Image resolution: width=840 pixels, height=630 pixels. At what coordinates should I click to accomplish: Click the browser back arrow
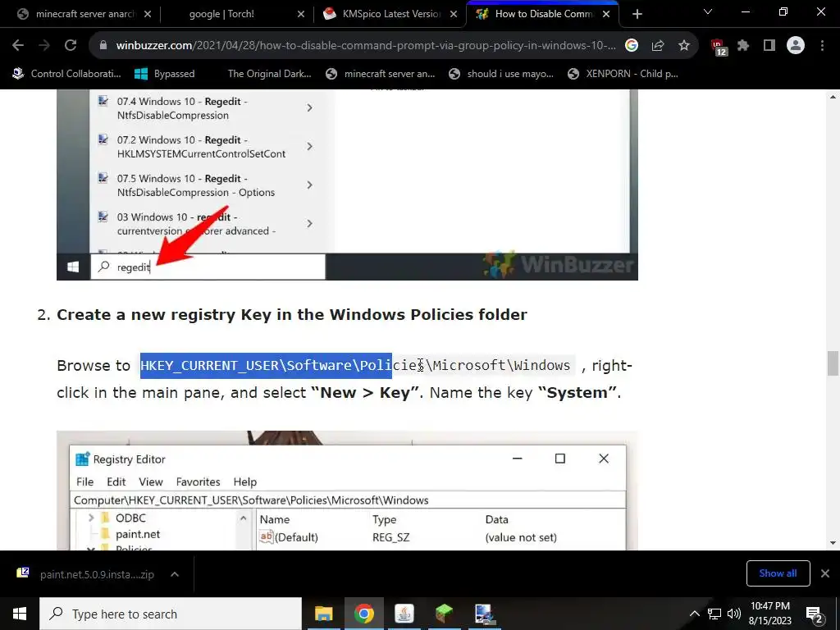(18, 46)
